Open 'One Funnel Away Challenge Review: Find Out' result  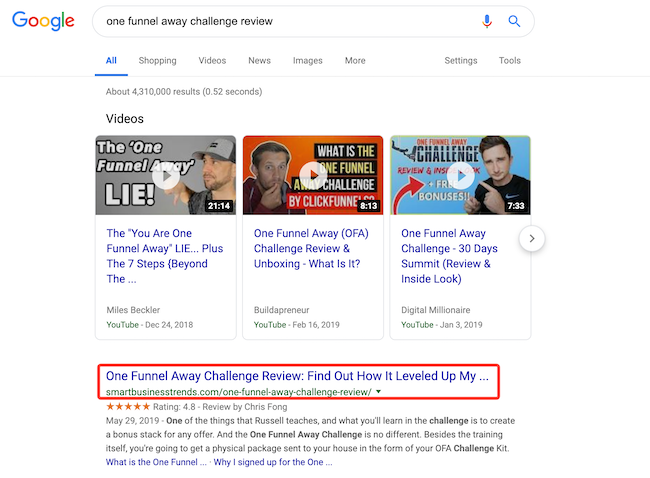pyautogui.click(x=297, y=376)
